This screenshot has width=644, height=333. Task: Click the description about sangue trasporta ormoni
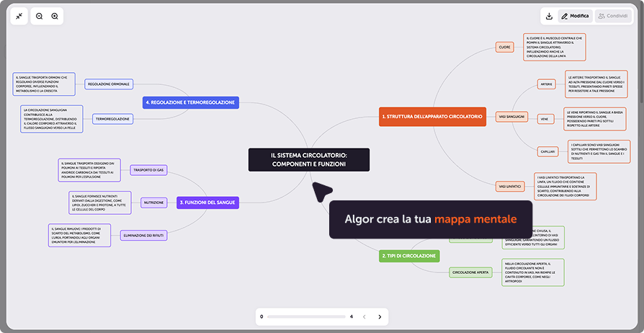(x=44, y=84)
